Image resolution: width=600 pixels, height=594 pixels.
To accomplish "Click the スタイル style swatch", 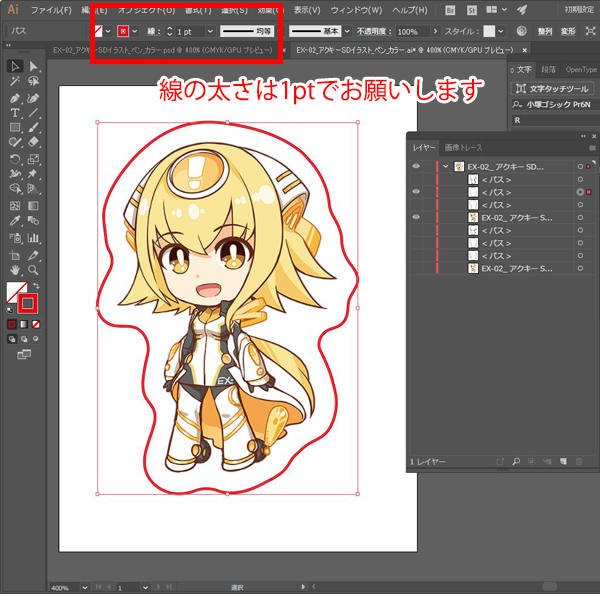I will click(489, 31).
